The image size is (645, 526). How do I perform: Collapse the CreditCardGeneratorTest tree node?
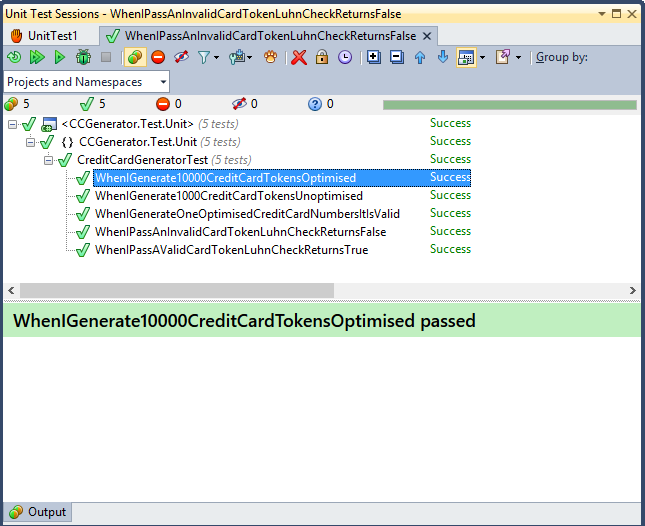click(x=47, y=160)
